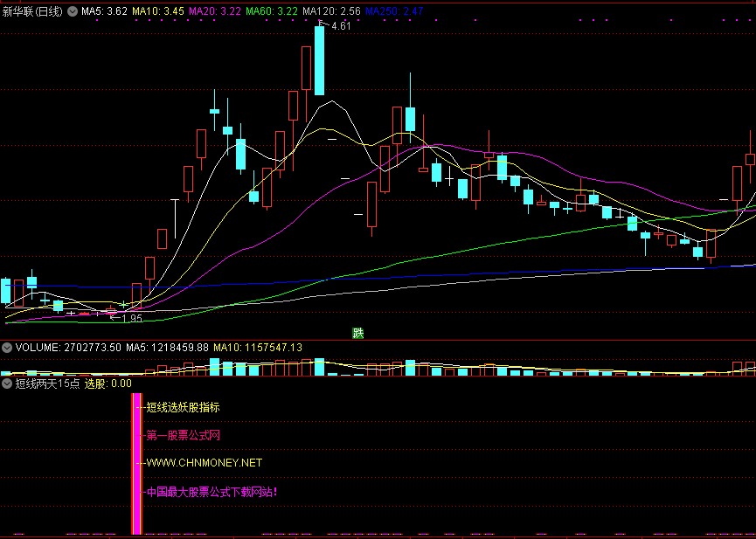Click the 第一股票公式网 red text
This screenshot has width=756, height=539.
coord(184,436)
